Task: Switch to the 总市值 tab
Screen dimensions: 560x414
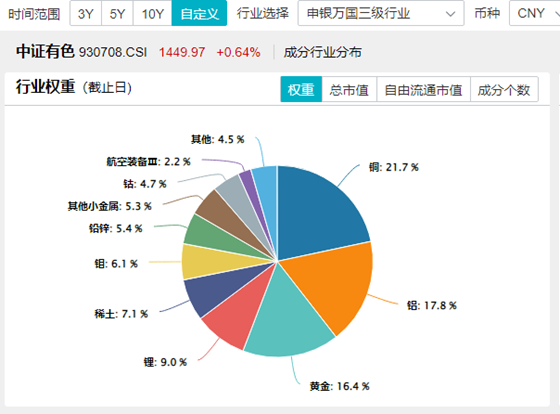Action: click(x=349, y=89)
